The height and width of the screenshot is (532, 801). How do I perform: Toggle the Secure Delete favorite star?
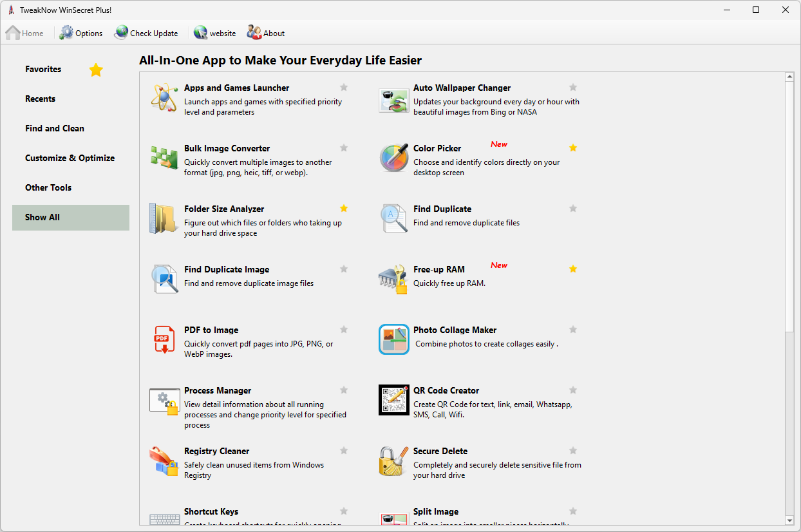573,451
